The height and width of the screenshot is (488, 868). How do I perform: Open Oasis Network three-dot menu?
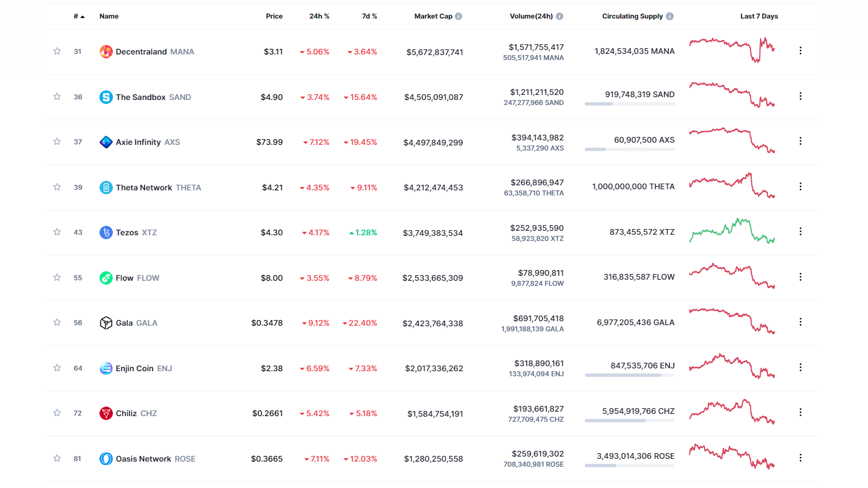point(801,458)
